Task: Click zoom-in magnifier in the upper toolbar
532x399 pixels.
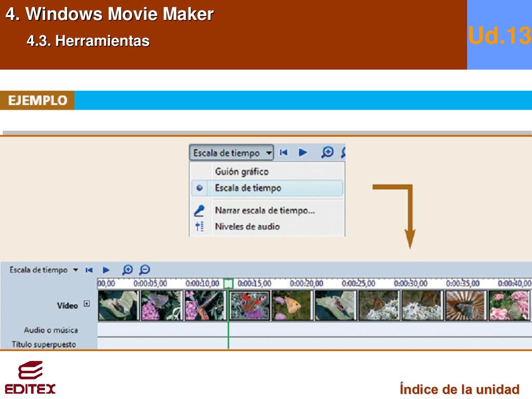Action: pyautogui.click(x=327, y=152)
